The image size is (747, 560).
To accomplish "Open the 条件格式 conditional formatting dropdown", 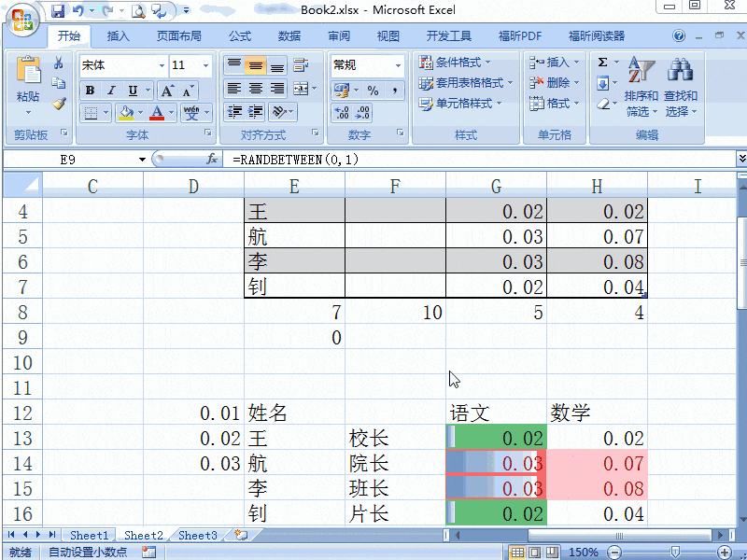I will point(458,61).
